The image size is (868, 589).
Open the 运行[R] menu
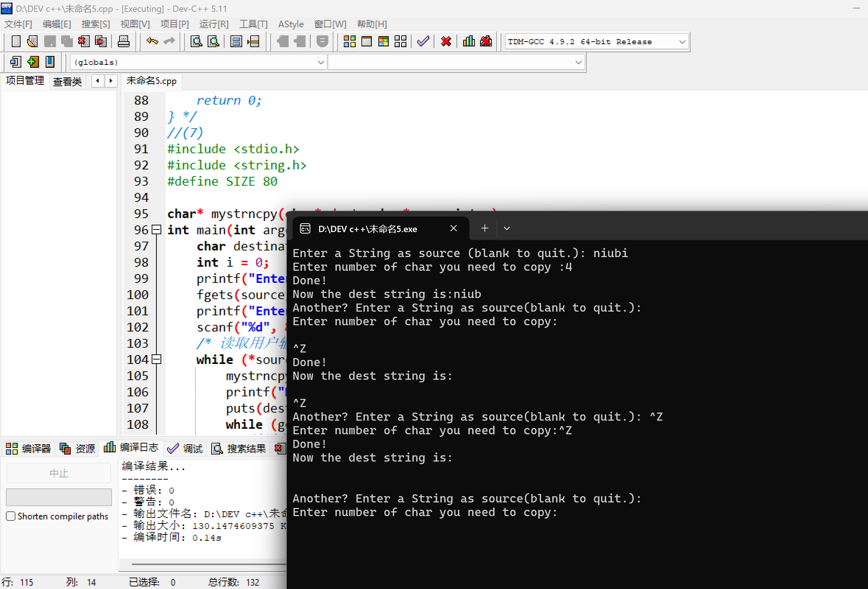(214, 24)
